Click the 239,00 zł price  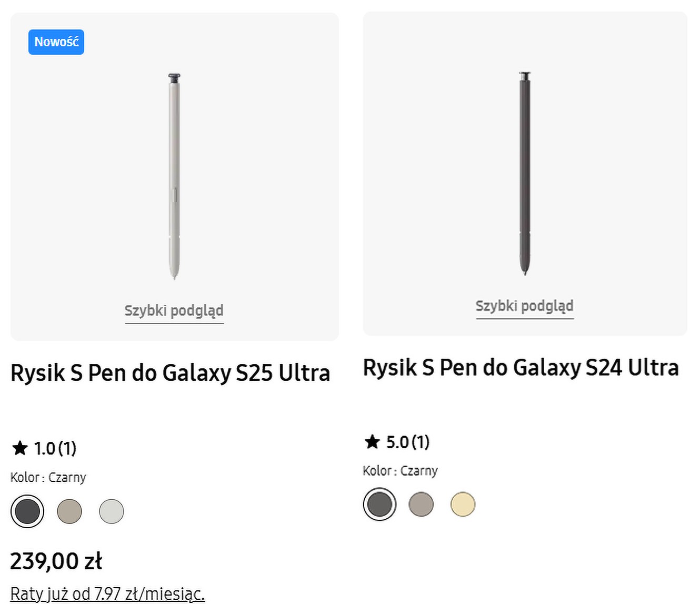point(56,561)
